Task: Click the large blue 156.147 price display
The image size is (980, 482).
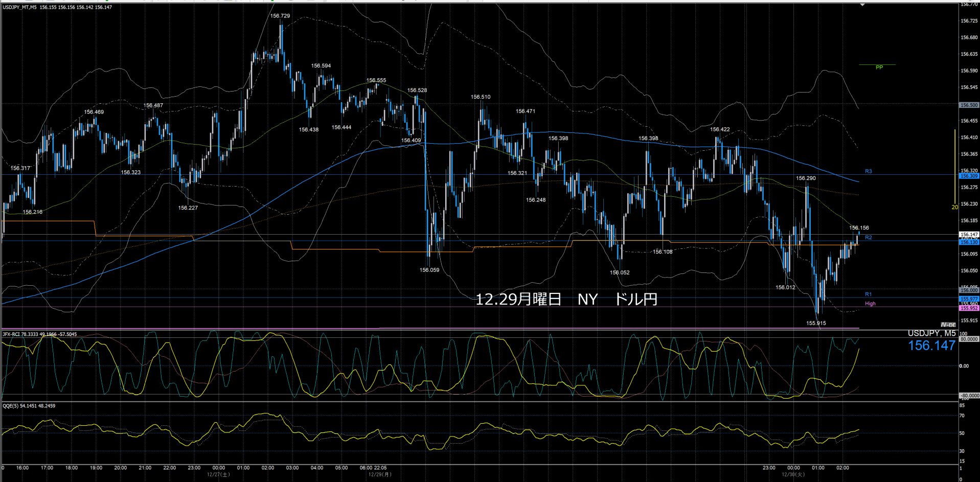Action: pyautogui.click(x=931, y=346)
